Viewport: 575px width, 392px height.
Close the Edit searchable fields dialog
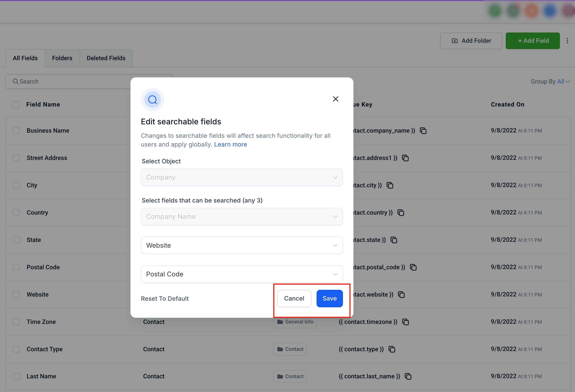click(x=335, y=99)
